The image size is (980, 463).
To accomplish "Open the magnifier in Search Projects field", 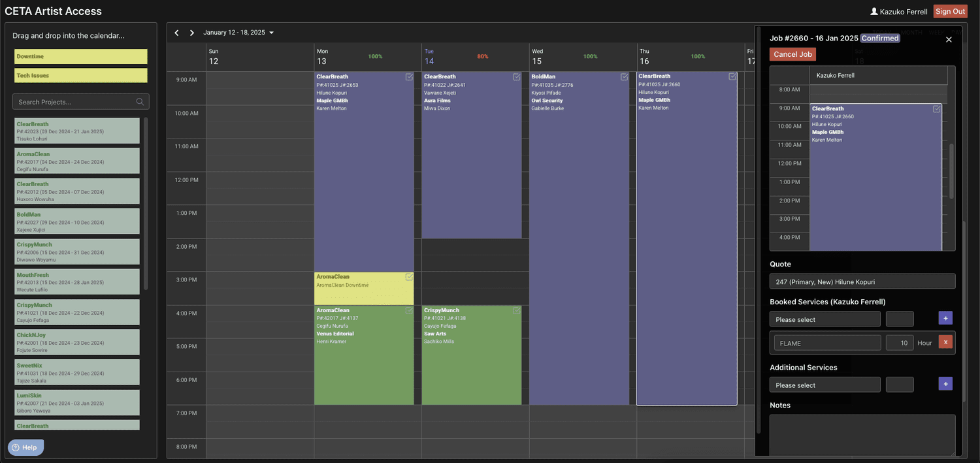I will [139, 101].
